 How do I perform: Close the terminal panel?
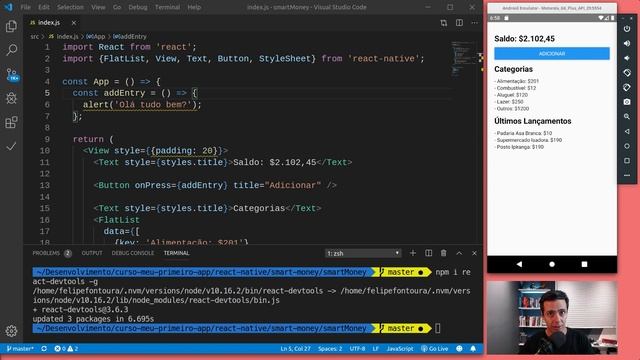pyautogui.click(x=474, y=253)
